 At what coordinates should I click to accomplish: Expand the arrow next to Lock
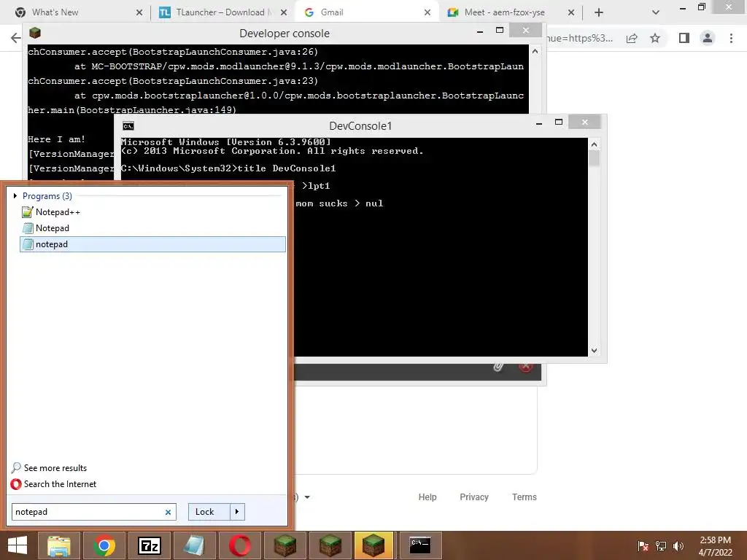pos(237,512)
